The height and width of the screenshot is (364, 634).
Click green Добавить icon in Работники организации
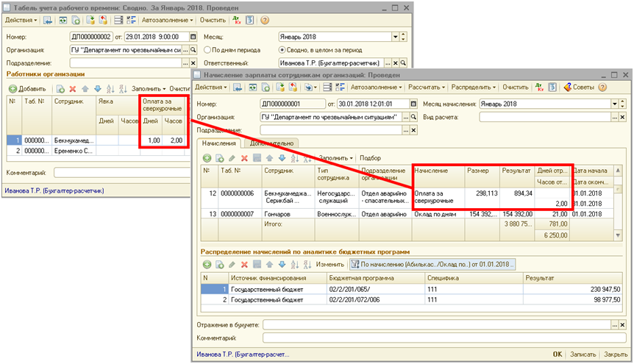click(x=13, y=88)
